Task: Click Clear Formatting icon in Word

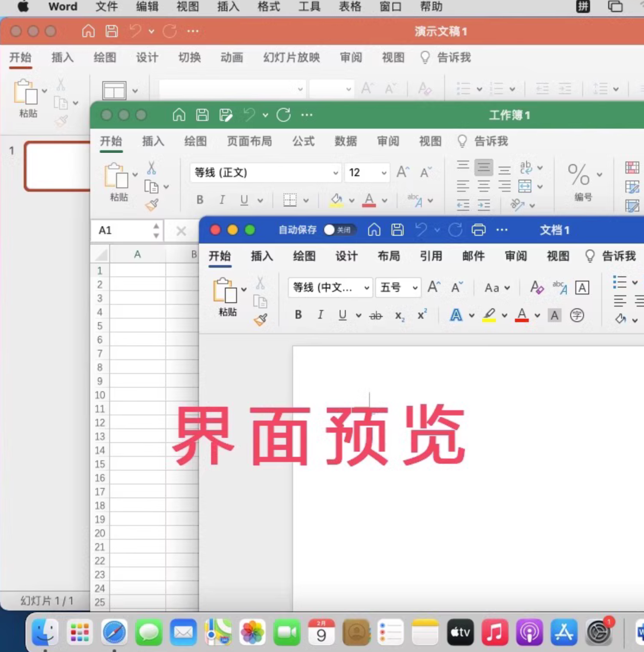Action: 537,288
